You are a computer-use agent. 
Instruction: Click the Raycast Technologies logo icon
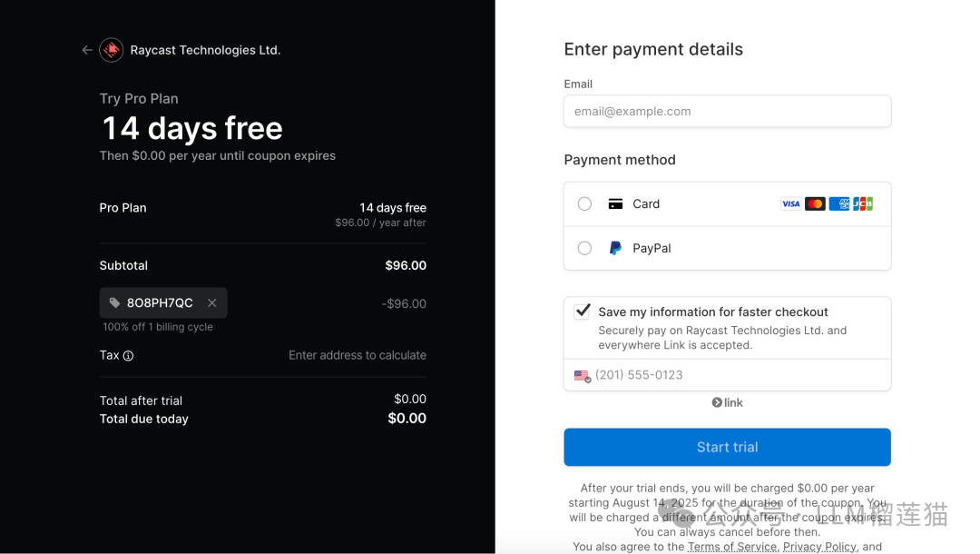pyautogui.click(x=112, y=50)
